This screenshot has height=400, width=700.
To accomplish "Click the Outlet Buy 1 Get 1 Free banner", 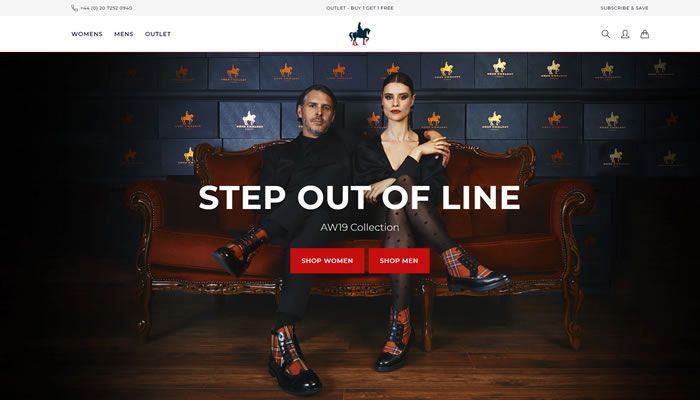I will [360, 8].
